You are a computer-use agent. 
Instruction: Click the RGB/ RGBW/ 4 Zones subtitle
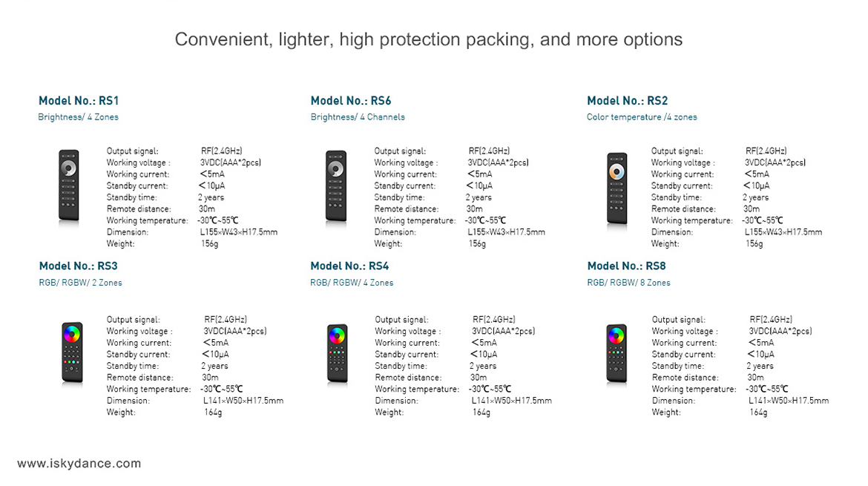click(x=352, y=282)
